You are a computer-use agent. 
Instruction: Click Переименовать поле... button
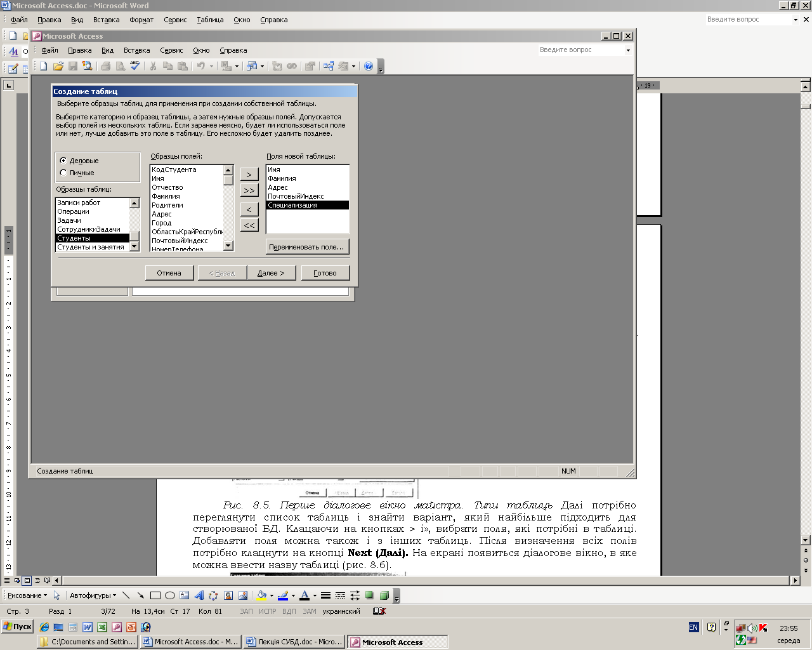pyautogui.click(x=307, y=247)
